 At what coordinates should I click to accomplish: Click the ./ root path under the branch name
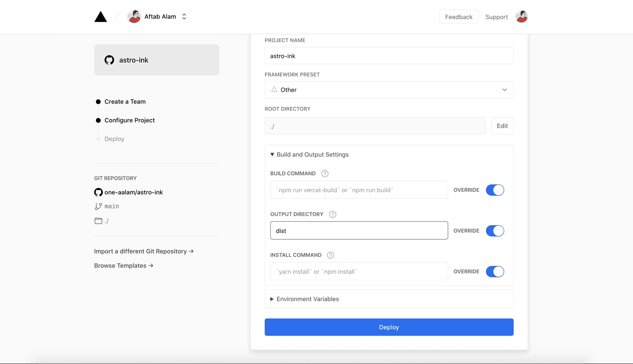[x=106, y=221]
